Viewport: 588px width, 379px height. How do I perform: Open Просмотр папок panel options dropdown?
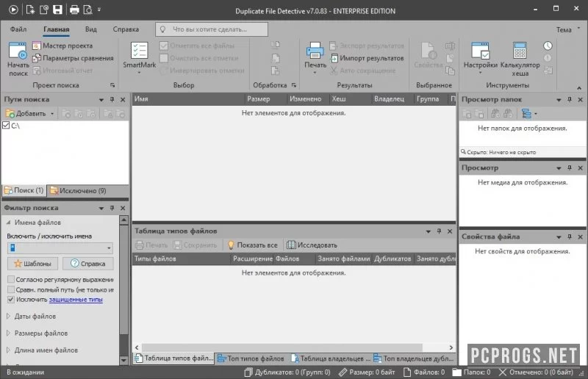click(x=559, y=100)
